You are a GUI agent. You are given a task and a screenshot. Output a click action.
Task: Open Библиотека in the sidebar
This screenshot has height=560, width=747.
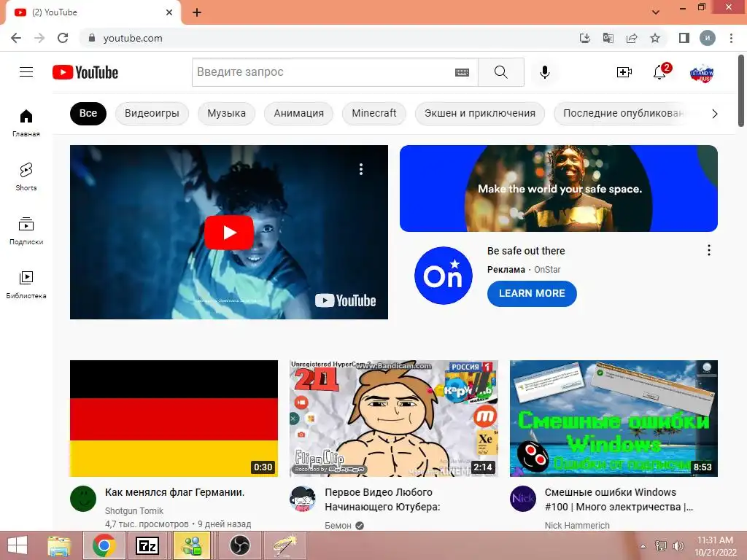[26, 284]
